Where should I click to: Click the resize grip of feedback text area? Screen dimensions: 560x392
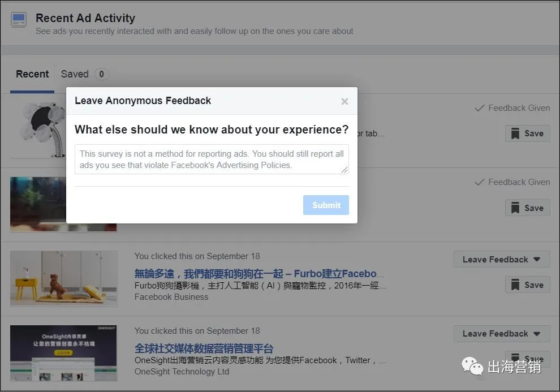[x=344, y=170]
